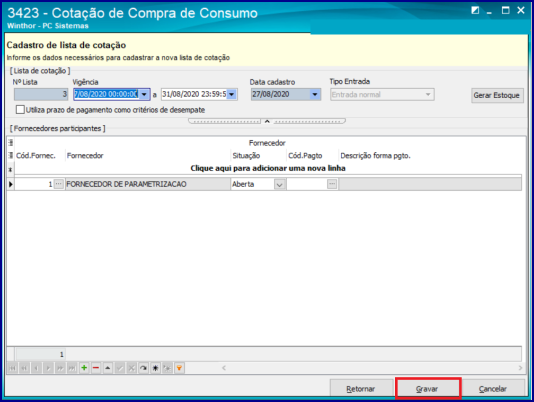
Task: Click the row indicator arrow of supplier row
Action: click(x=11, y=184)
